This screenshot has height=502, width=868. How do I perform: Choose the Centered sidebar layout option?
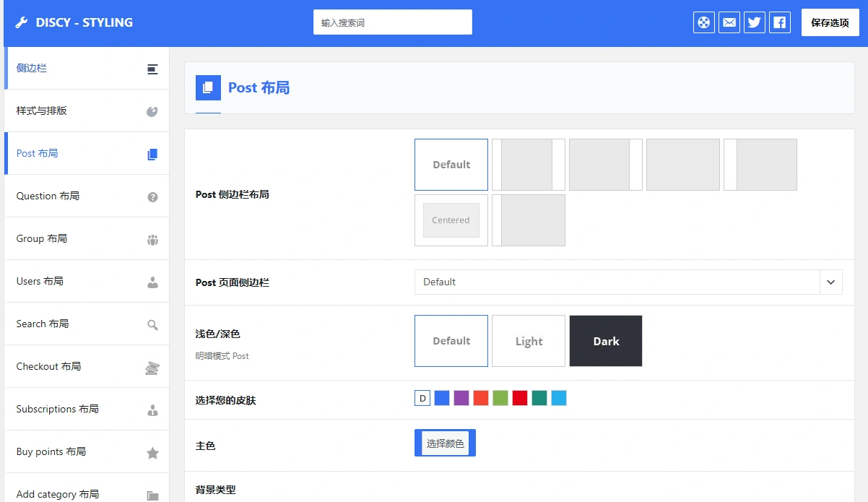click(x=451, y=220)
